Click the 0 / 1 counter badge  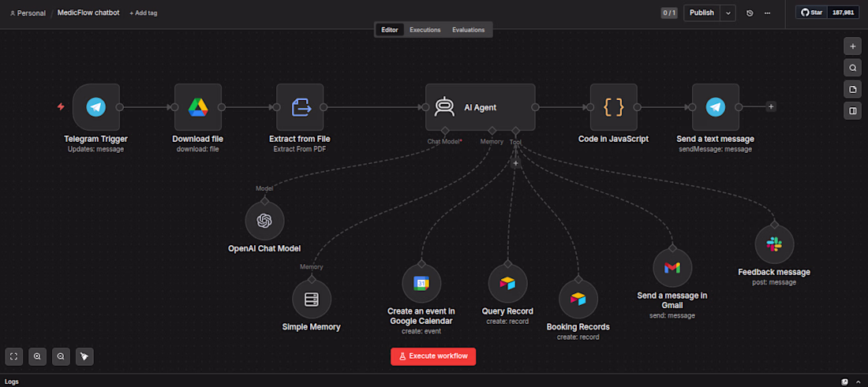668,13
